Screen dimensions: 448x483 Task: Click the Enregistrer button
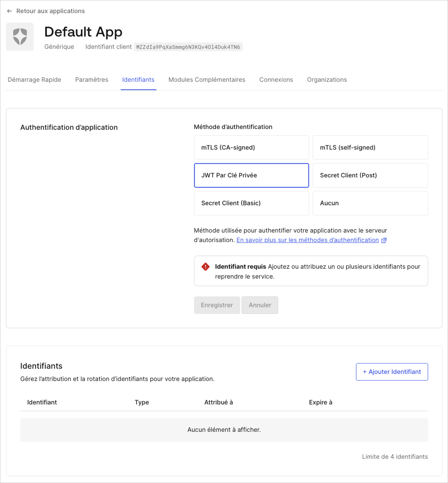tap(217, 305)
